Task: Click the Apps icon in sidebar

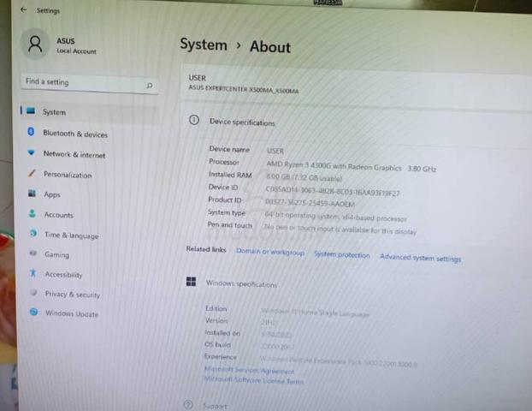Action: [x=32, y=194]
